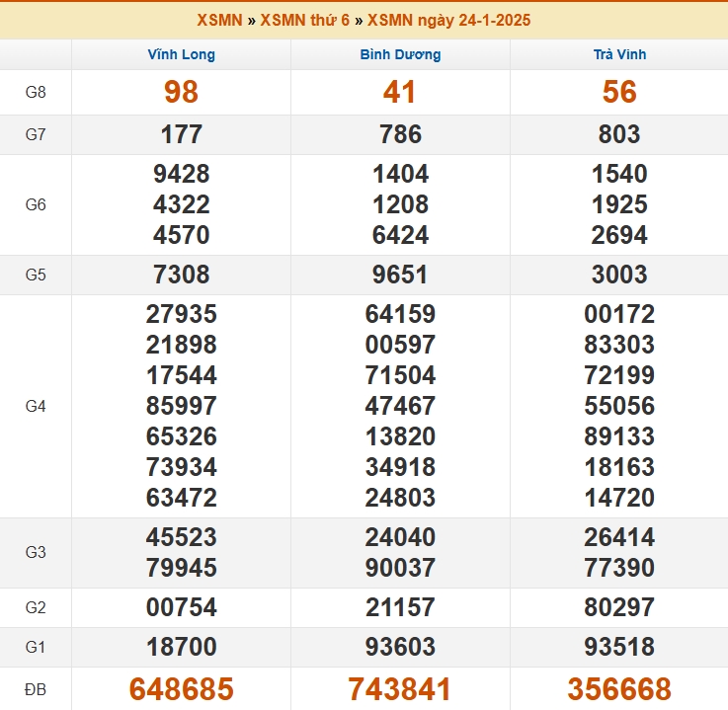
Task: Open the Bình Dương province link
Action: click(x=401, y=54)
